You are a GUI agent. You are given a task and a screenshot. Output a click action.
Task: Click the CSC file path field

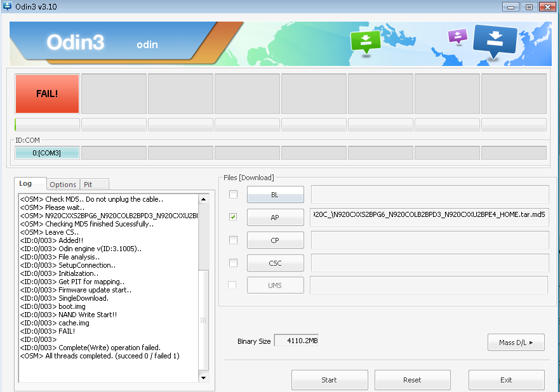pyautogui.click(x=430, y=263)
